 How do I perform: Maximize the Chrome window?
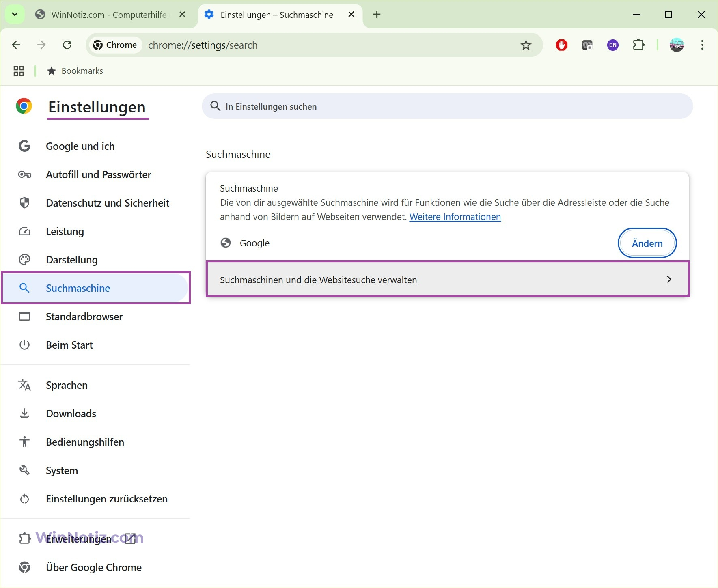click(668, 15)
